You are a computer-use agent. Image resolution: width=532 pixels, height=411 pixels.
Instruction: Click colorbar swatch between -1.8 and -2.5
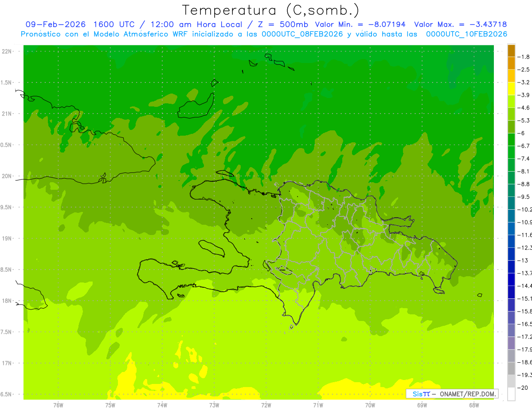(512, 63)
